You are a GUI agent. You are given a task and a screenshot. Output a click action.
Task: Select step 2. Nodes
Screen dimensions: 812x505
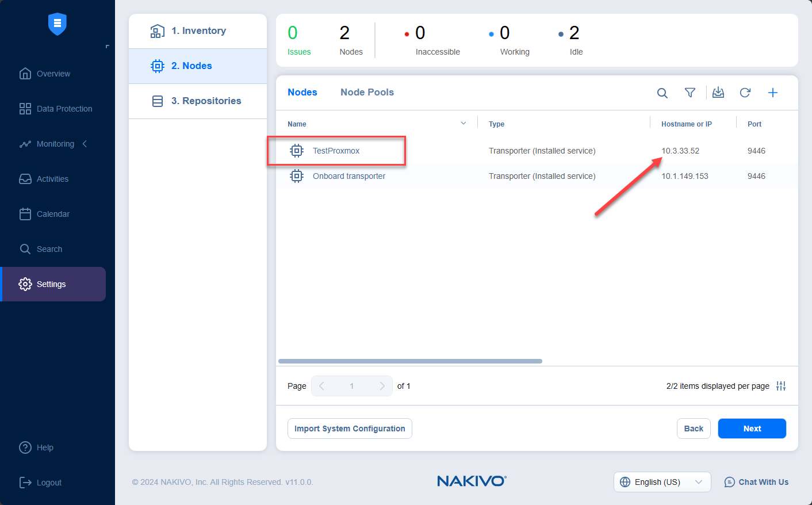pos(198,66)
